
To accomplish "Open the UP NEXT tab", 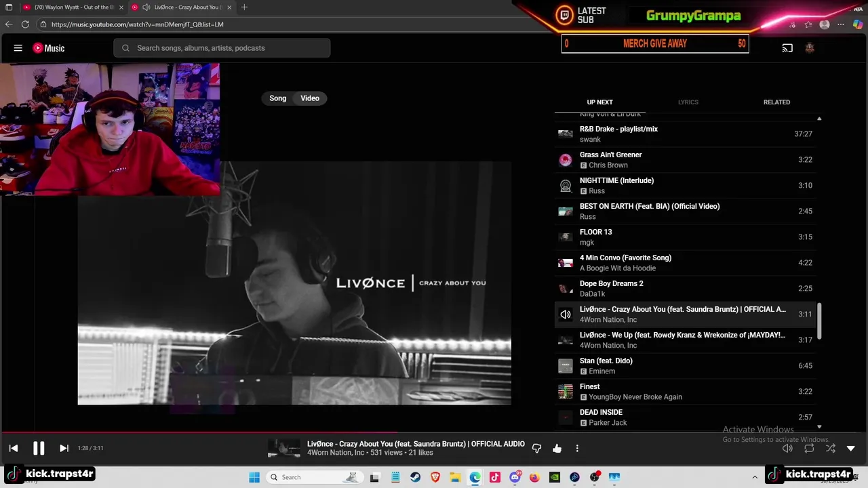I will (x=599, y=102).
